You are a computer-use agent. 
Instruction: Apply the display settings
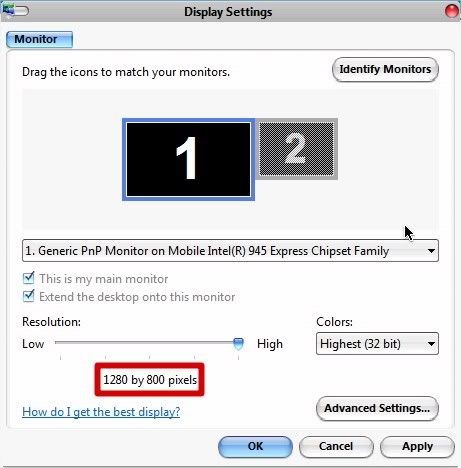417,446
